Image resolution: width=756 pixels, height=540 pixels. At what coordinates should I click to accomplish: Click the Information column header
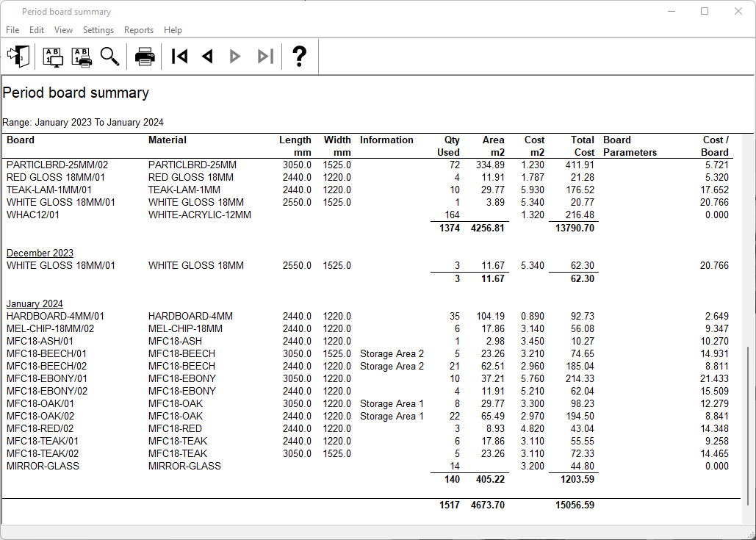pyautogui.click(x=386, y=140)
